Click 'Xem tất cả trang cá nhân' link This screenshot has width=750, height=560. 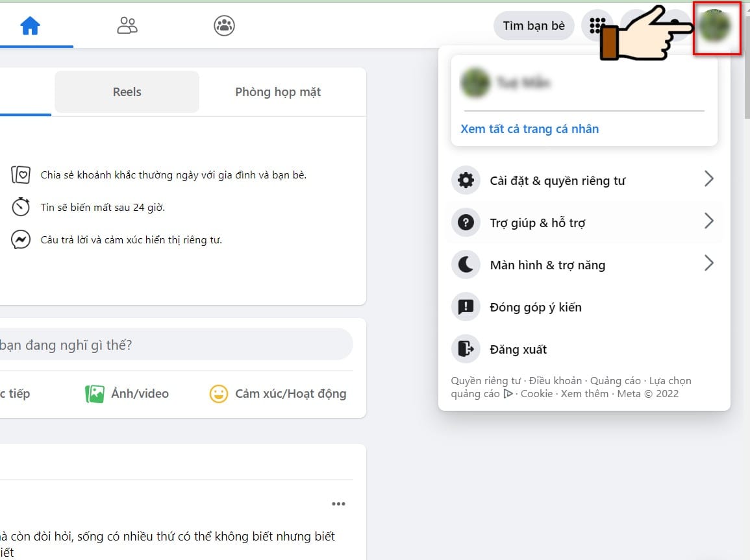(529, 129)
